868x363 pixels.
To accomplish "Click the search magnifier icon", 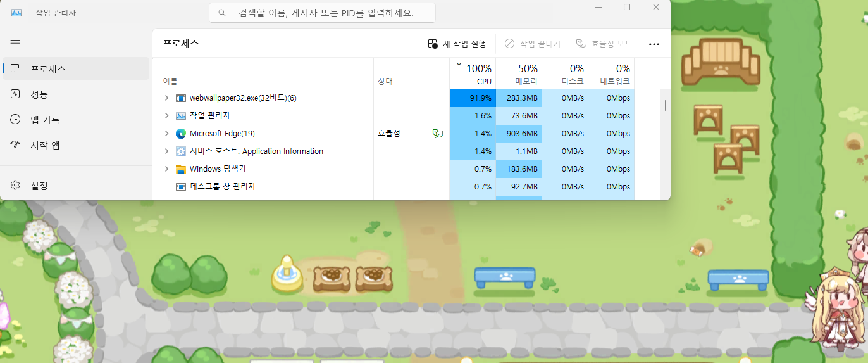I will pyautogui.click(x=222, y=13).
